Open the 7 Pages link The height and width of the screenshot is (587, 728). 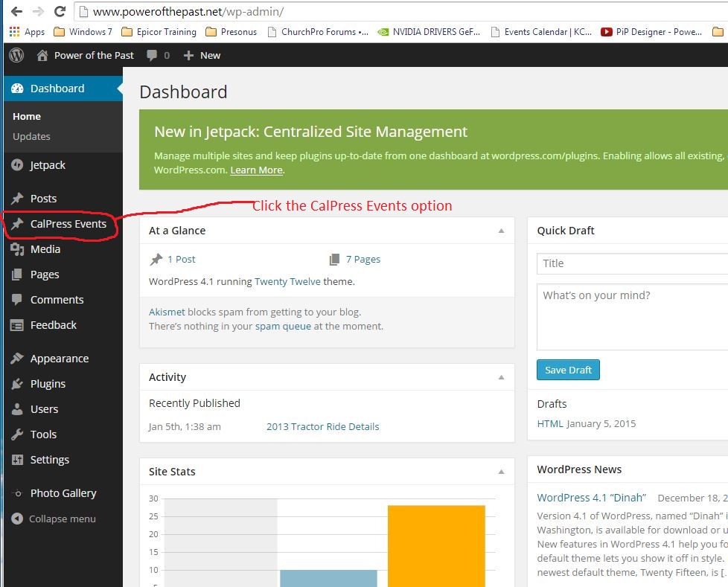point(363,260)
